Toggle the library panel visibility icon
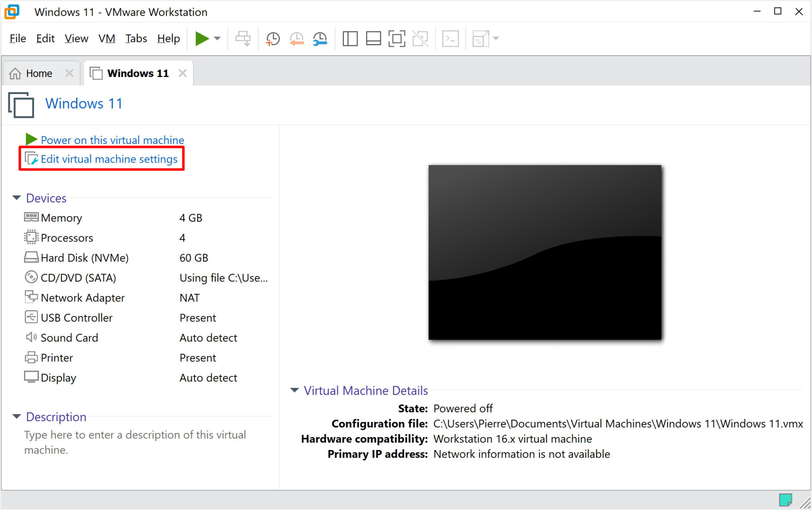 350,38
